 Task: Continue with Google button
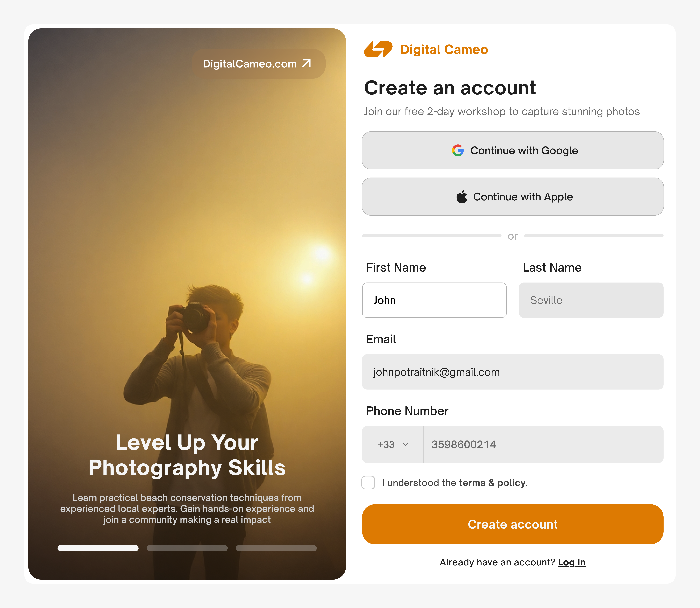pos(513,150)
